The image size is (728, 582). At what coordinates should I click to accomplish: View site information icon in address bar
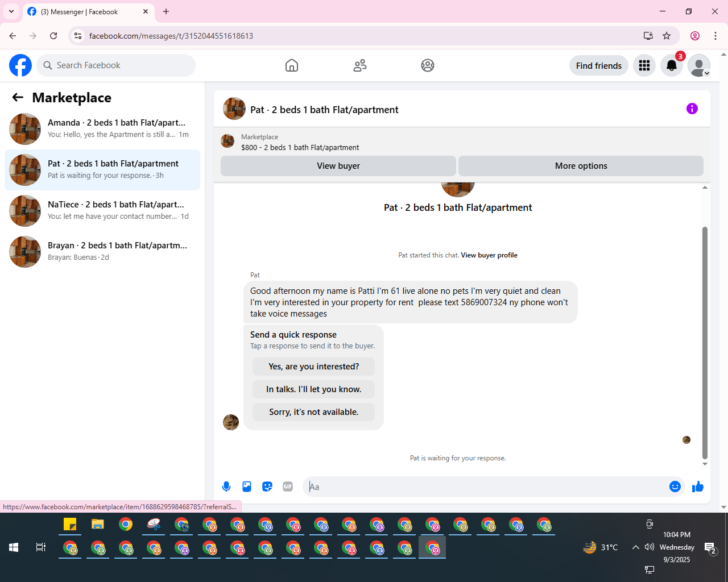[x=78, y=36]
